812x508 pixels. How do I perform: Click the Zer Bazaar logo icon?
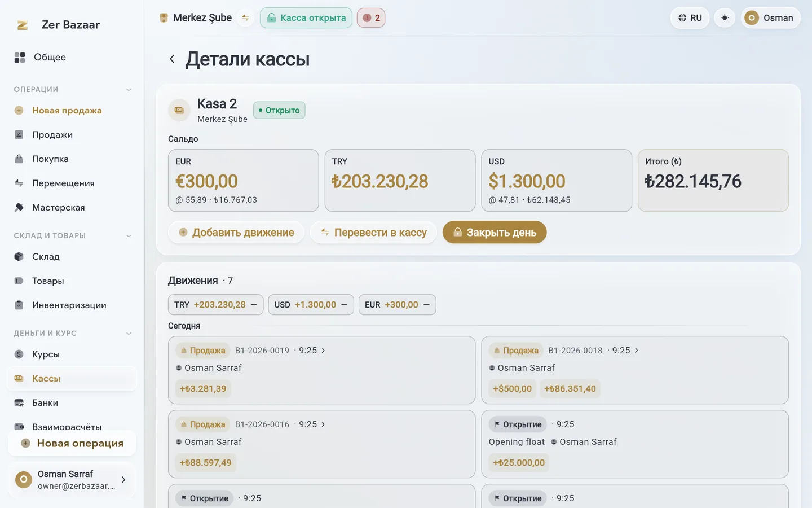[x=23, y=25]
